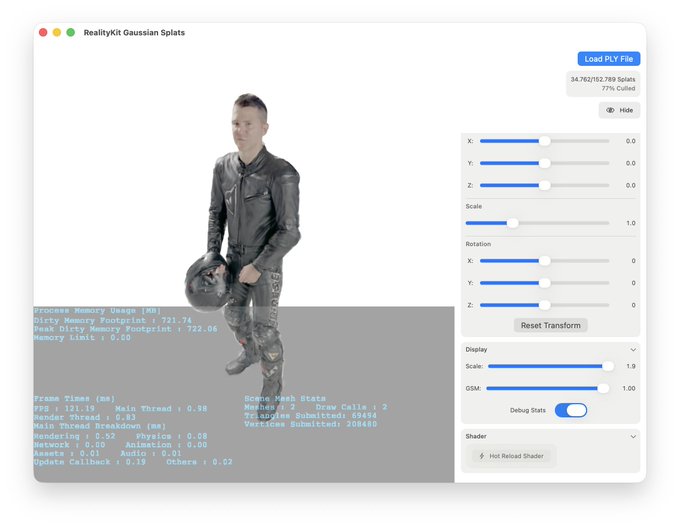Click the yellow minimize window button
This screenshot has width=680, height=527.
pyautogui.click(x=57, y=33)
